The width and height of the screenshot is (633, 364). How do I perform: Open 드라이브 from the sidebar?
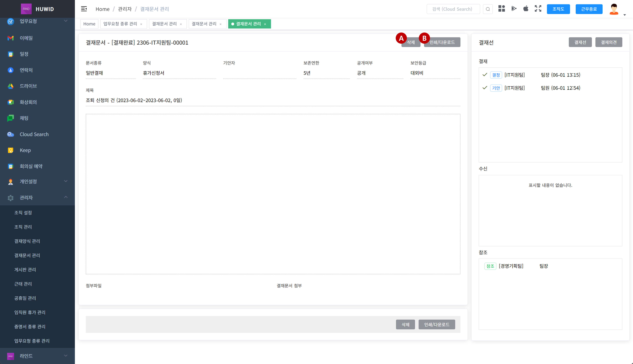point(28,86)
